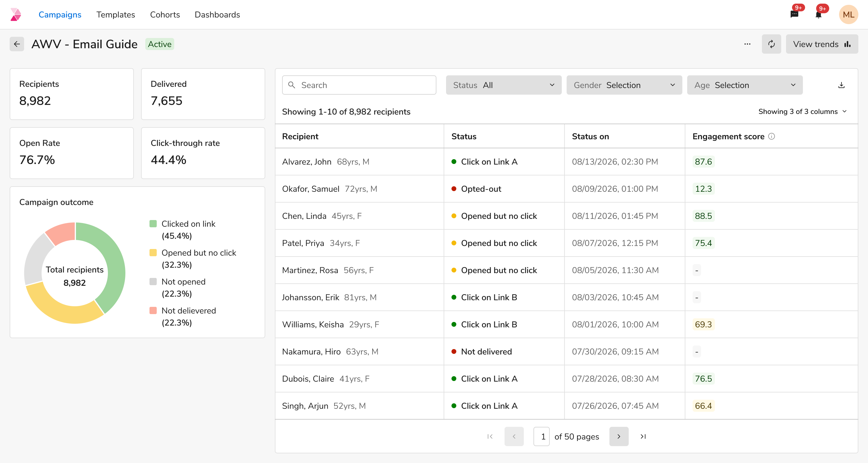Click Showing 1-10 of 8,982 recipients text
Image resolution: width=868 pixels, height=463 pixels.
(x=346, y=112)
